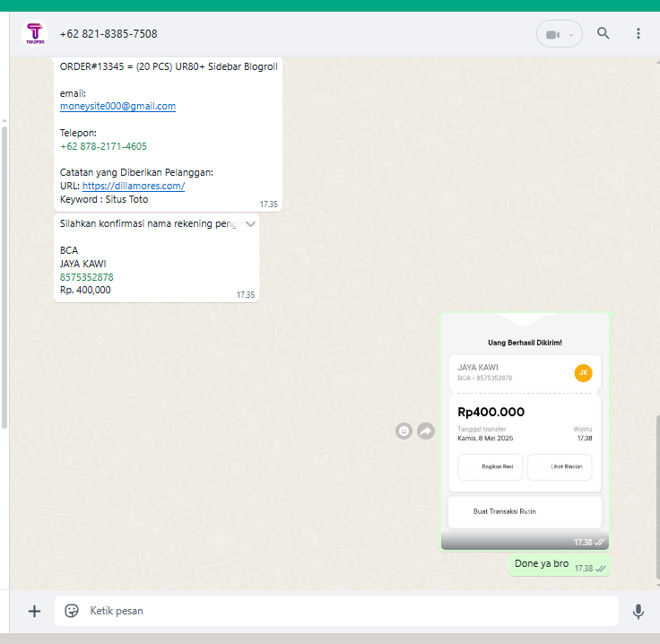Click the video call camera icon
This screenshot has height=644, width=660.
click(552, 34)
